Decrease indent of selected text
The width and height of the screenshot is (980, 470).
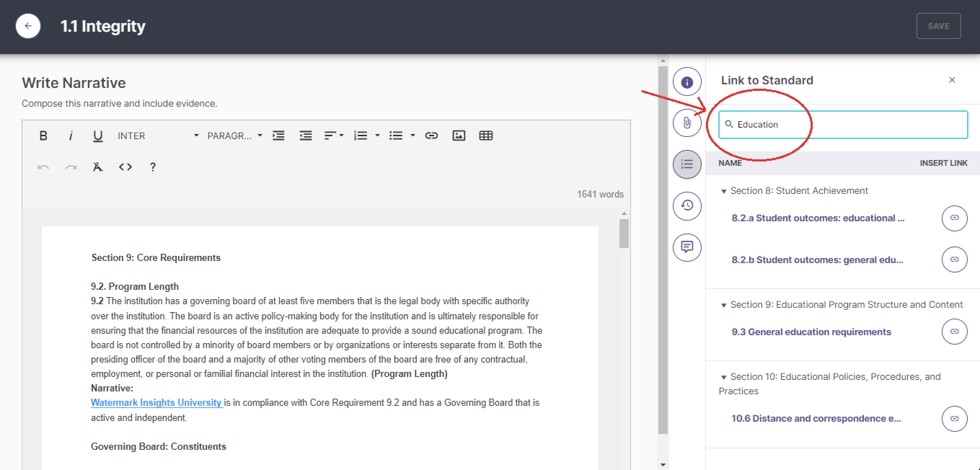[x=305, y=136]
